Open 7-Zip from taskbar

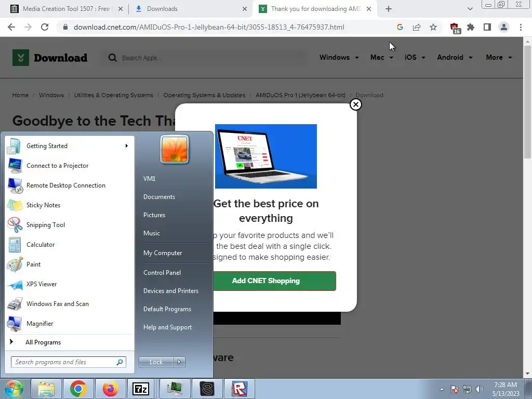141,389
